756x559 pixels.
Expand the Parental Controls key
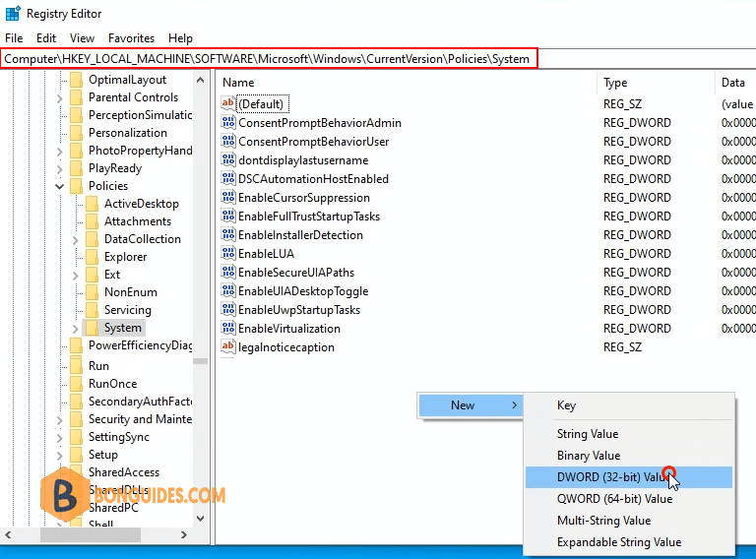pos(59,98)
